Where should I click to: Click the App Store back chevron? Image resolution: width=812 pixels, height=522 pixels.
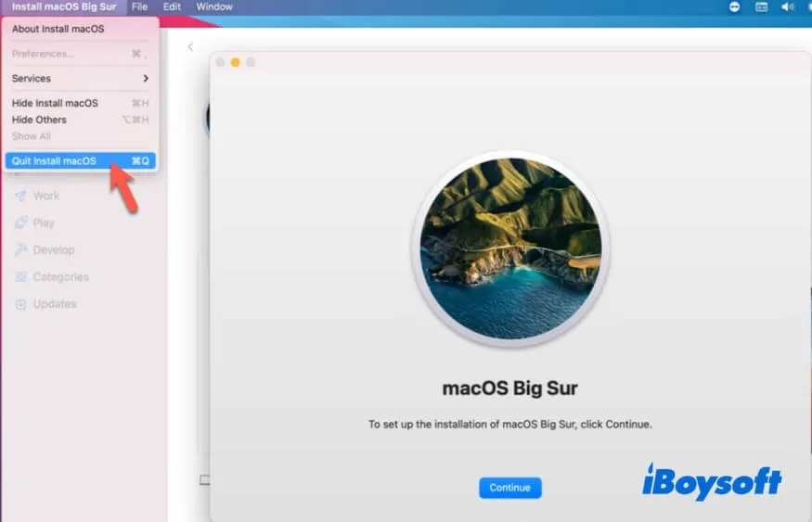coord(190,47)
